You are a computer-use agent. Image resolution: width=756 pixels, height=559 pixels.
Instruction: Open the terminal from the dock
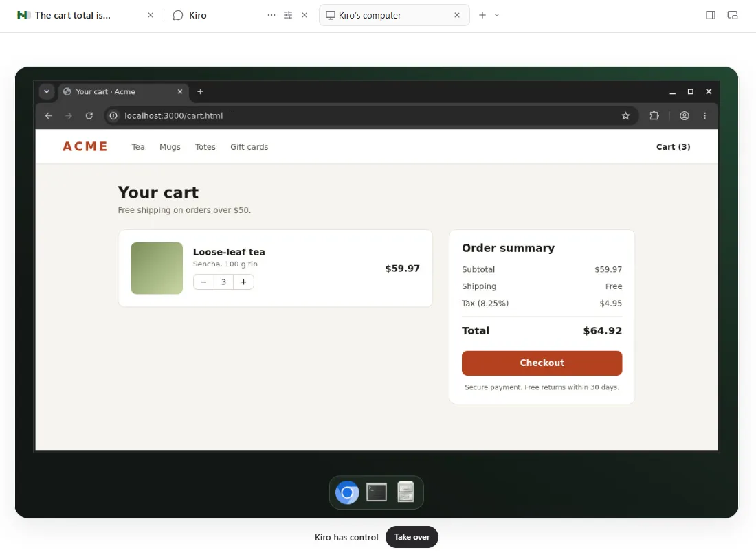(377, 492)
